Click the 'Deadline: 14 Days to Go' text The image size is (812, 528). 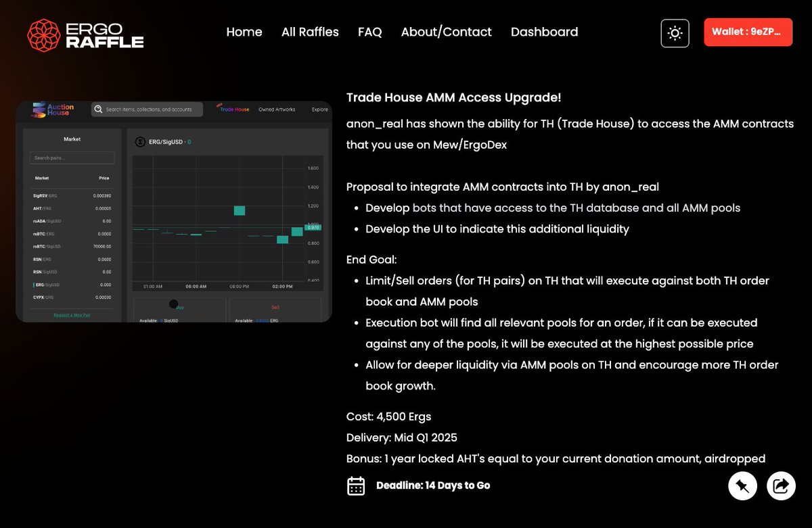coord(433,485)
